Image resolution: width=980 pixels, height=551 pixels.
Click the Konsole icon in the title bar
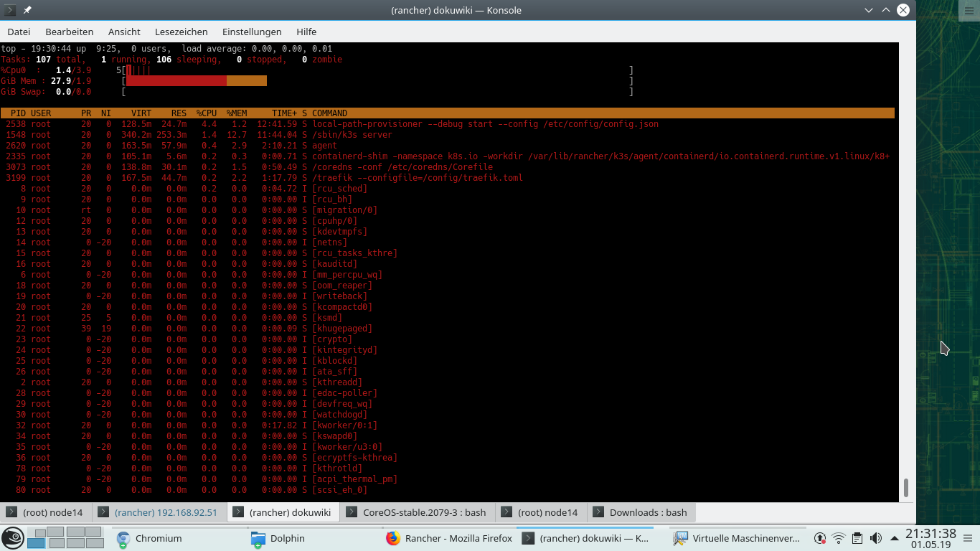9,10
